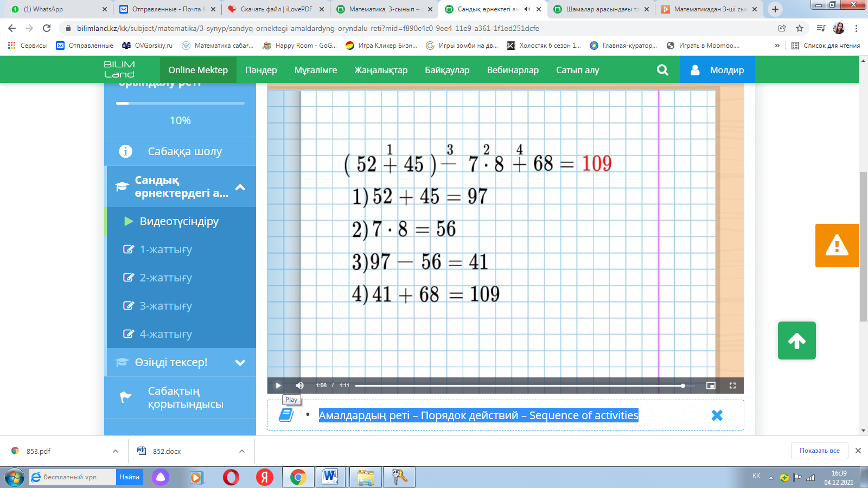Image resolution: width=868 pixels, height=488 pixels.
Task: Switch to the WhatsApp tab
Action: click(59, 9)
